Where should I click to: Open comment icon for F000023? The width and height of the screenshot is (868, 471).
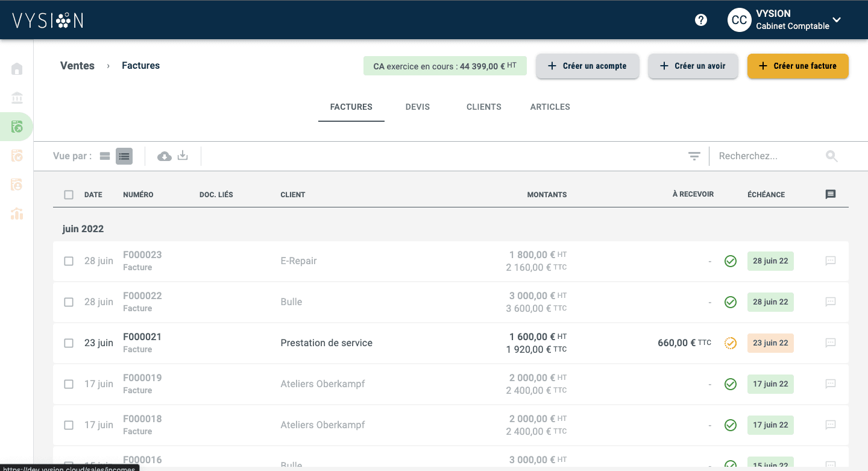(831, 261)
